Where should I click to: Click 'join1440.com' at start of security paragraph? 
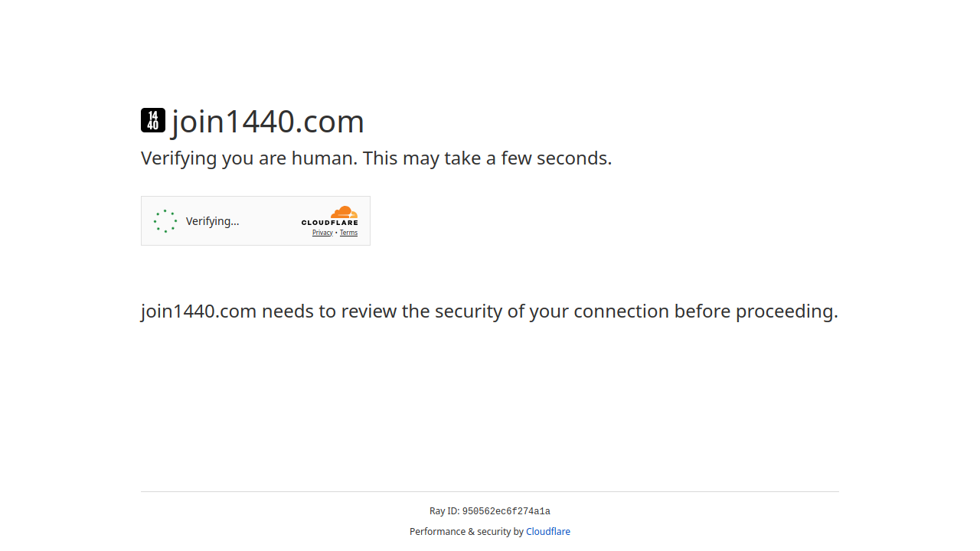(x=198, y=311)
